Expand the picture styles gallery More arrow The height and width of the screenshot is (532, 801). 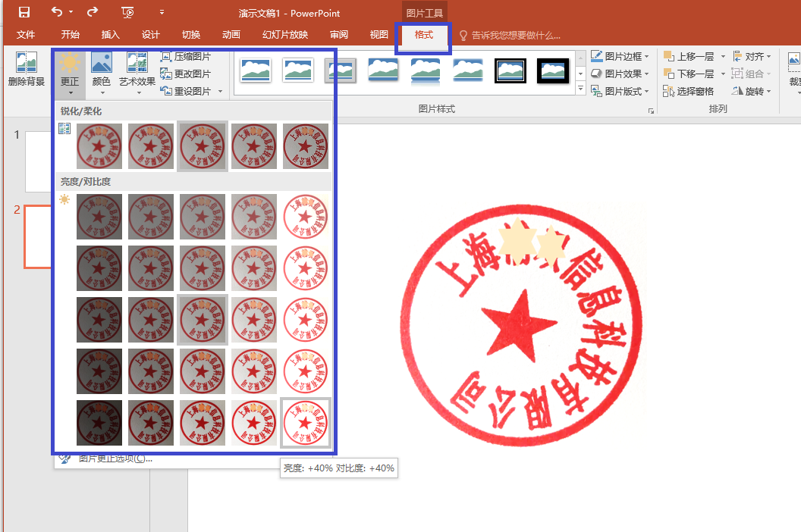click(580, 89)
